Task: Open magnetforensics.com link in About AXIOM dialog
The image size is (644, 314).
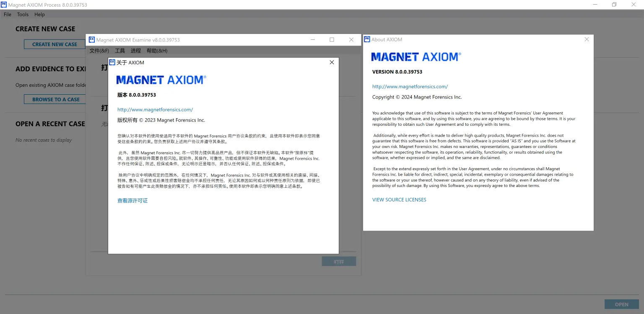Action: 410,86
